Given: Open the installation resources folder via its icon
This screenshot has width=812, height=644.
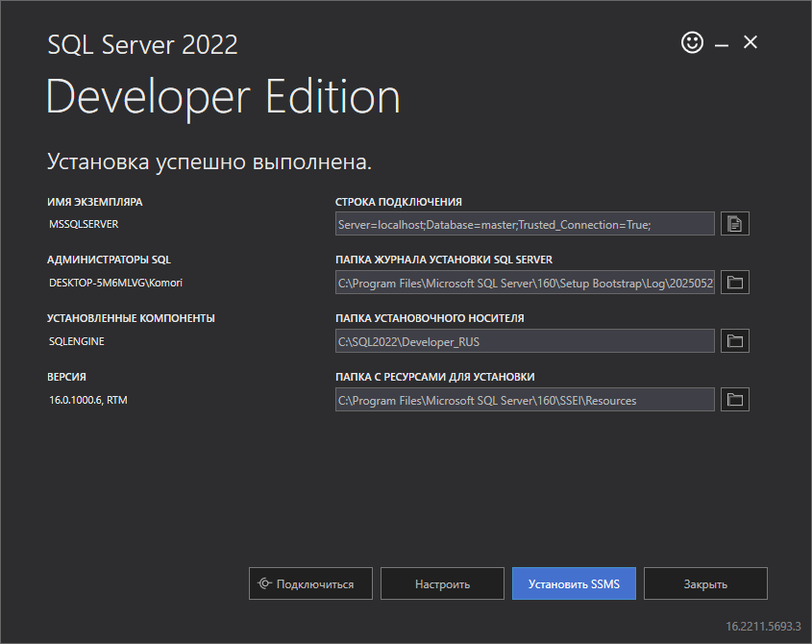Looking at the screenshot, I should (x=734, y=400).
